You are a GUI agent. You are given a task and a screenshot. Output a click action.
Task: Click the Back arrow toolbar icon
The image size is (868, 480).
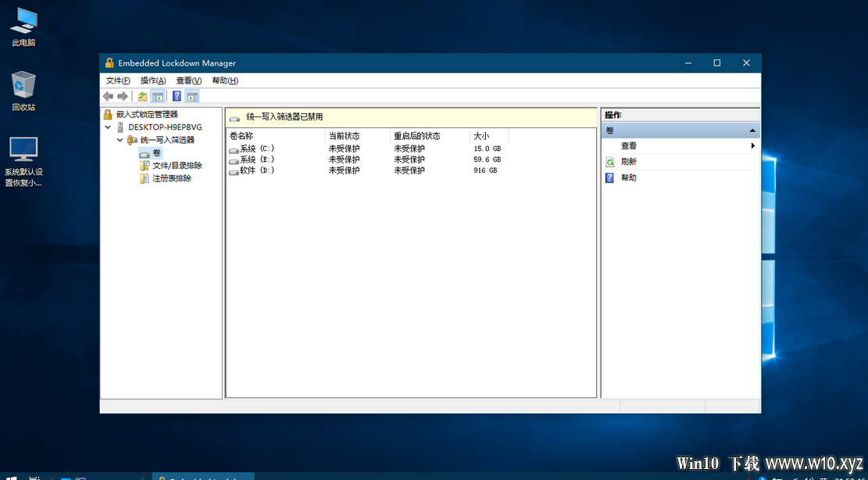coord(108,96)
